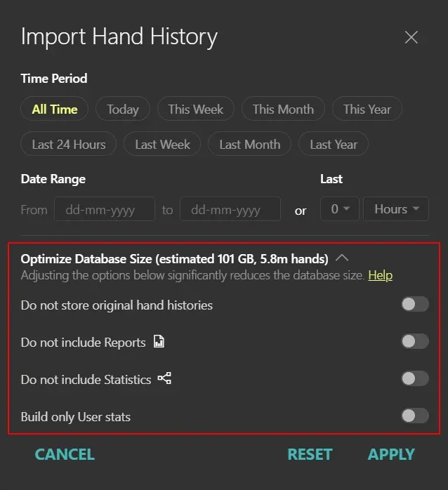
Task: Open the Last number dropdown
Action: click(x=340, y=209)
